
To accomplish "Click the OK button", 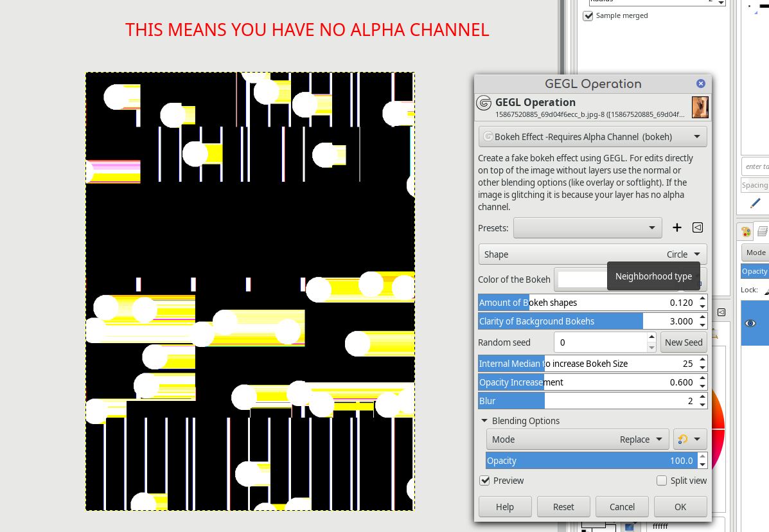I will 680,506.
